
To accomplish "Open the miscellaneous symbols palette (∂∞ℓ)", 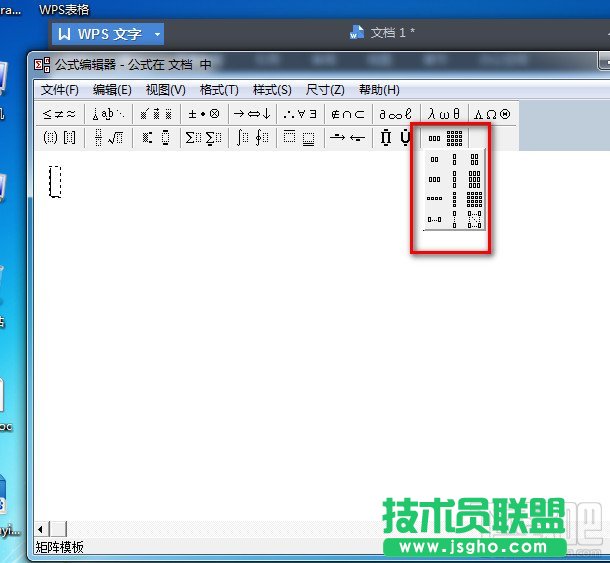I will click(x=396, y=114).
